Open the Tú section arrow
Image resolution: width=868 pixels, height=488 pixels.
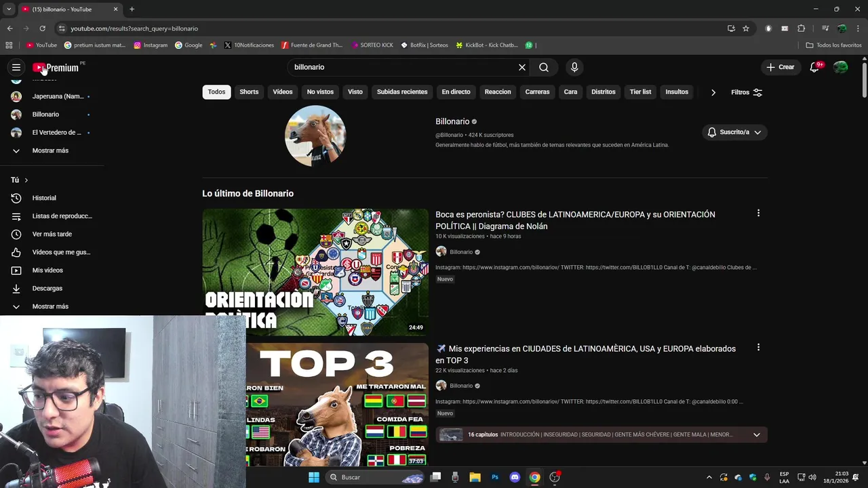tap(26, 180)
